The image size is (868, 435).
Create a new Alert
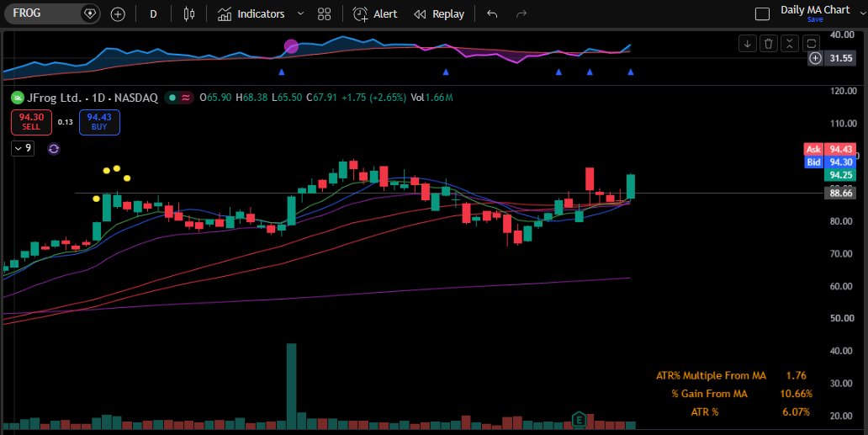pos(375,13)
